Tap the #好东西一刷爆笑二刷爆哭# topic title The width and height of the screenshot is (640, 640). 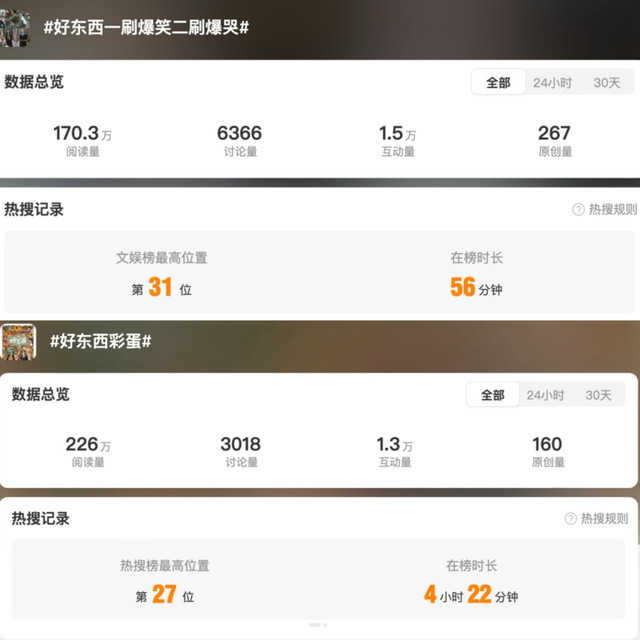[x=146, y=28]
